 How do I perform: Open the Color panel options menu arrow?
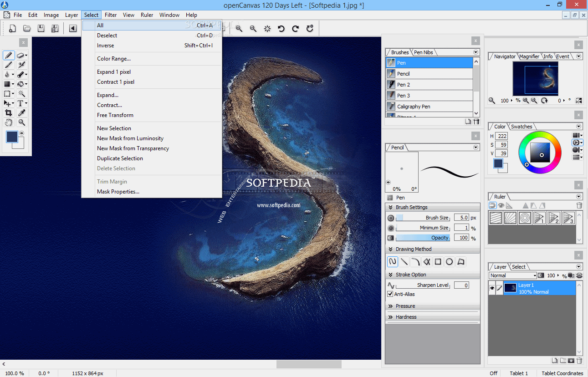click(579, 127)
